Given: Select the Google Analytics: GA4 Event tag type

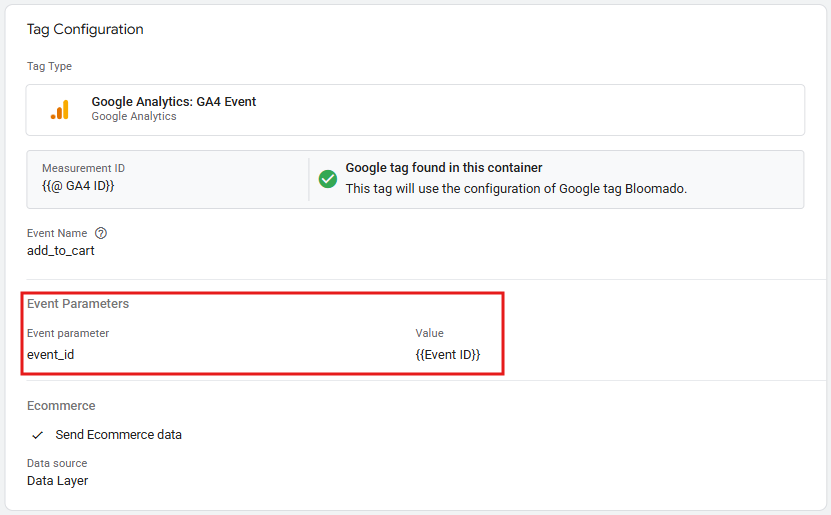Looking at the screenshot, I should [173, 102].
